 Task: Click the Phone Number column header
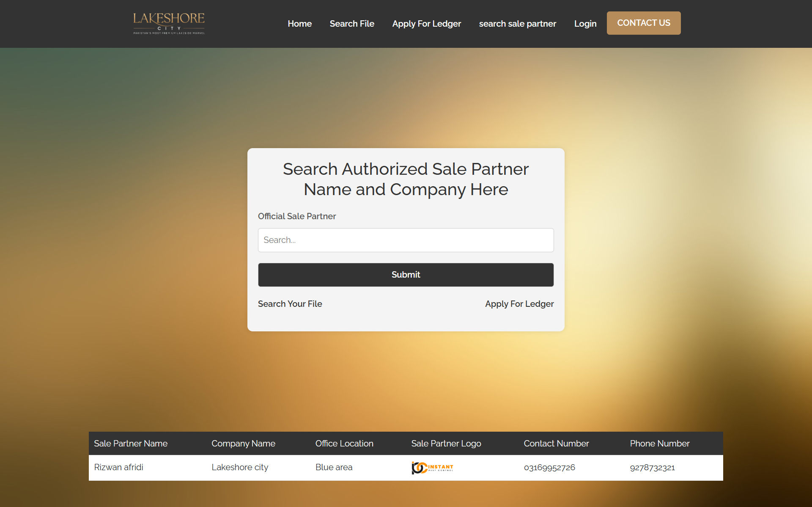(x=659, y=444)
